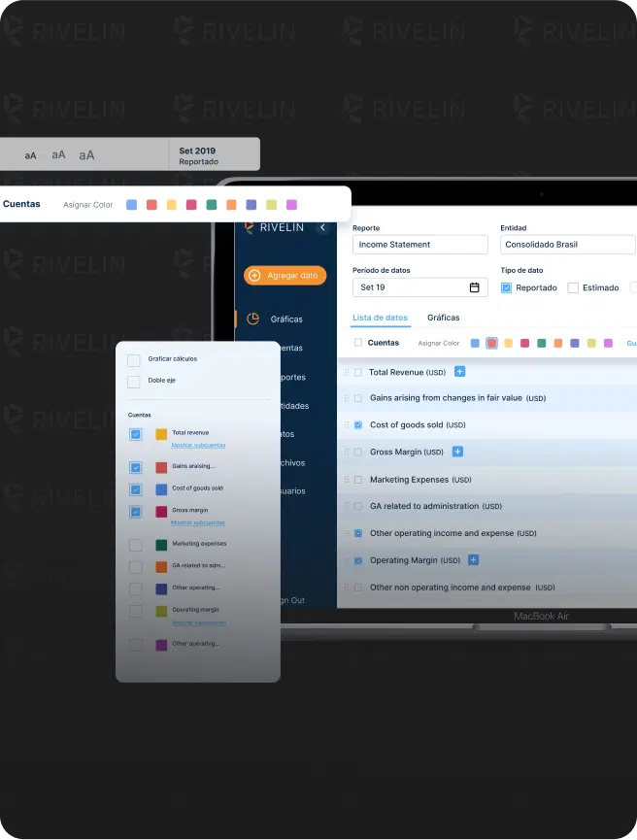Uncheck Gains arising in chart panel

136,467
